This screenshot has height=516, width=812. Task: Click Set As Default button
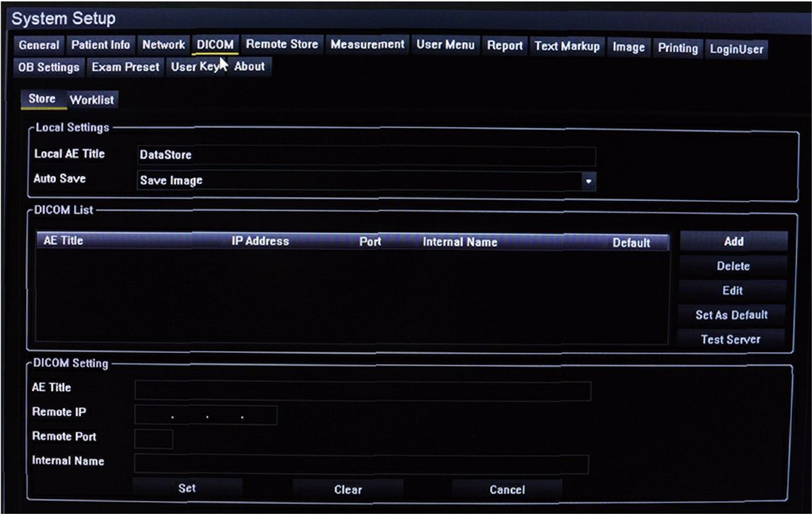(731, 315)
